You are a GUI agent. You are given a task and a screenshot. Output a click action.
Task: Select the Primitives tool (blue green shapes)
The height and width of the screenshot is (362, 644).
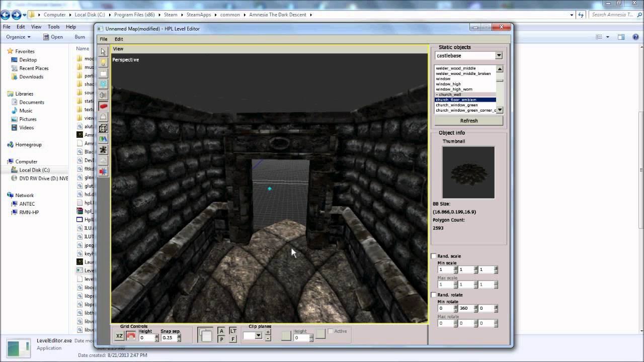point(103,139)
